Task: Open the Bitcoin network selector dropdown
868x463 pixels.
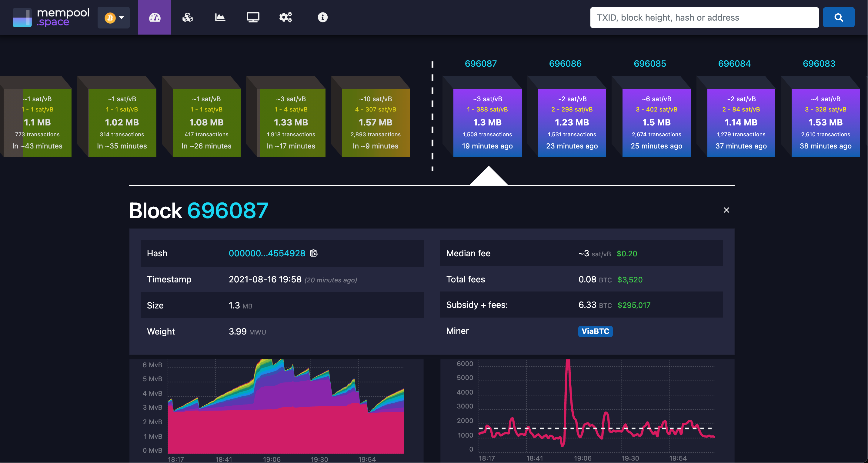Action: pos(114,18)
